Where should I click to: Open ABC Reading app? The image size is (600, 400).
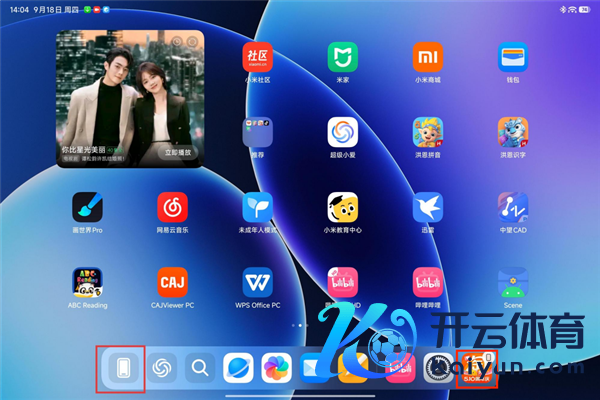(x=87, y=283)
